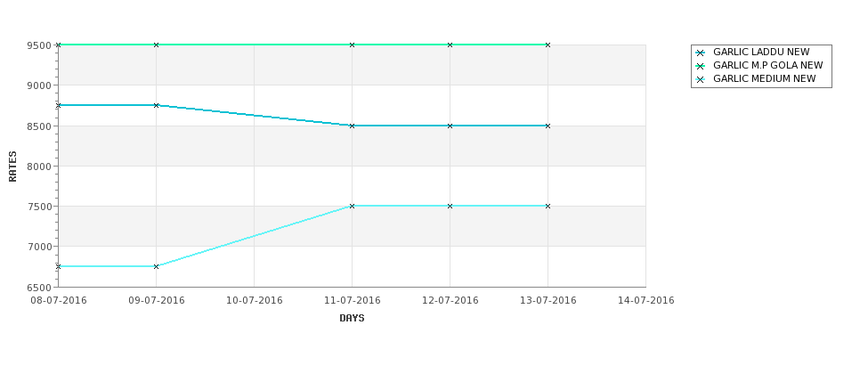Click the GARLIC LADDU NEW legend label
Screen dimensions: 868x382
click(761, 52)
